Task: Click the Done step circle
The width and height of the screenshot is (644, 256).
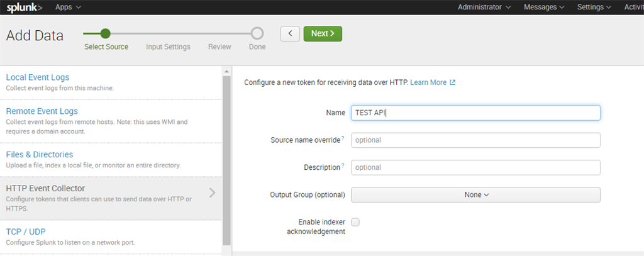Action: pos(257,33)
